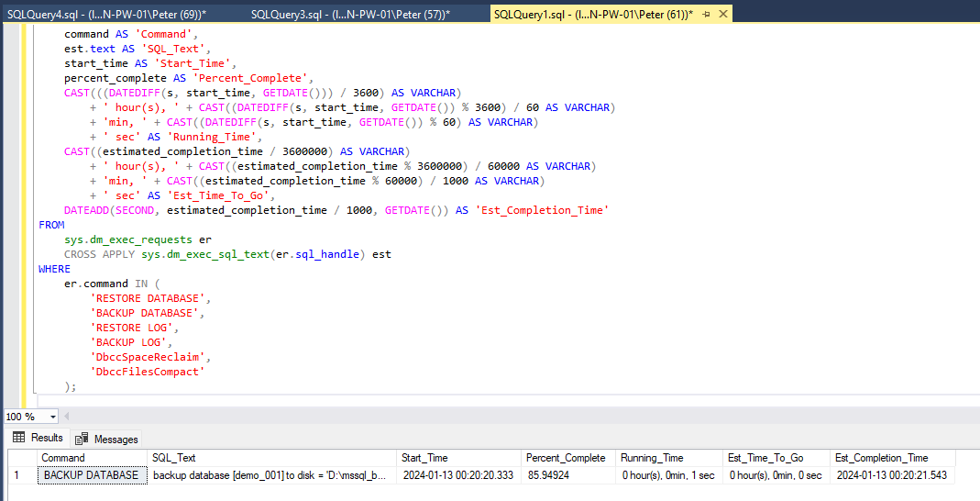
Task: Click the Command column header
Action: pyautogui.click(x=63, y=458)
